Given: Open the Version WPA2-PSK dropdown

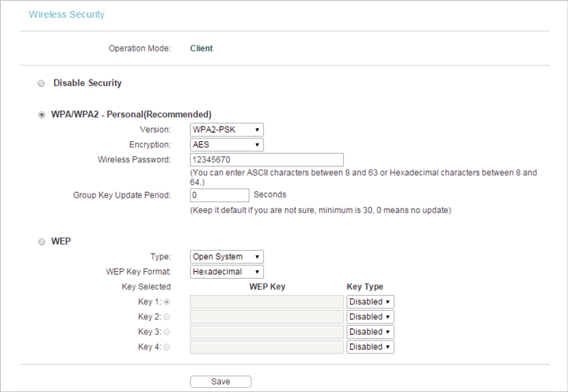Looking at the screenshot, I should coord(227,130).
